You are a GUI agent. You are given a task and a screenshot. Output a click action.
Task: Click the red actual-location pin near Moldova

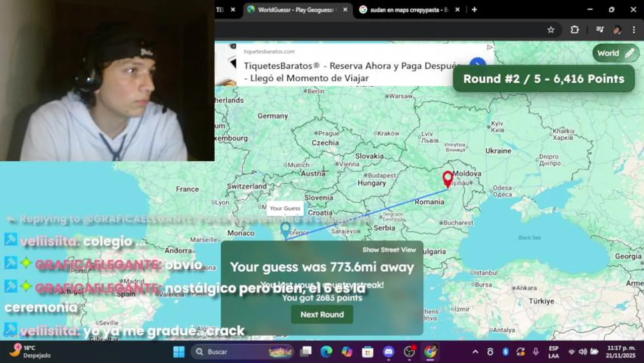coord(447,179)
